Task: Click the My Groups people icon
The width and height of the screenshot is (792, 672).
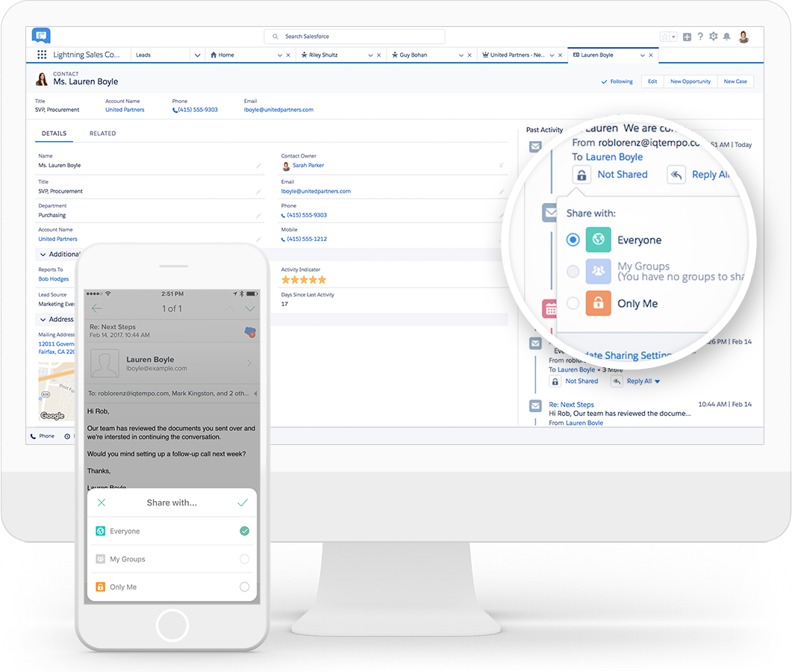Action: point(599,271)
